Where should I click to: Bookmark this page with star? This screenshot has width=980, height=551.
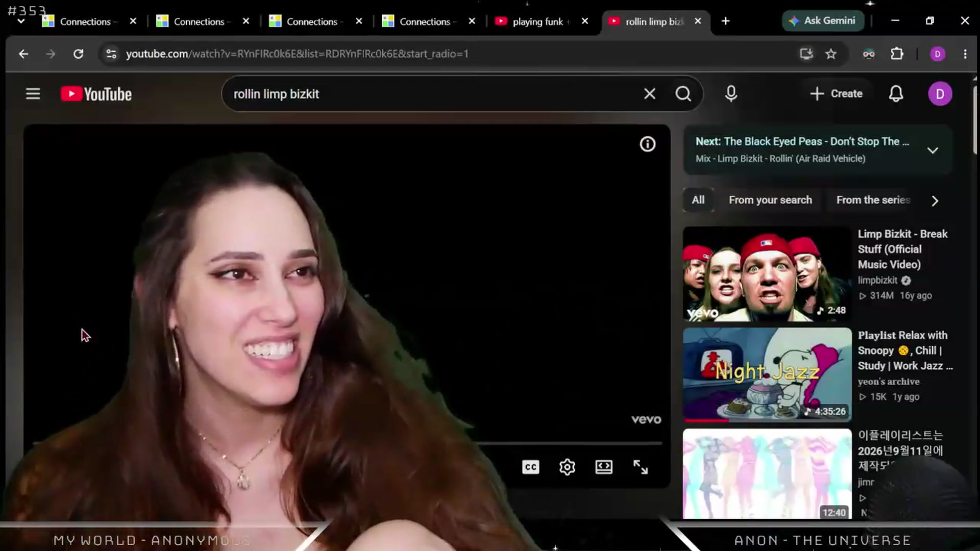coord(831,54)
